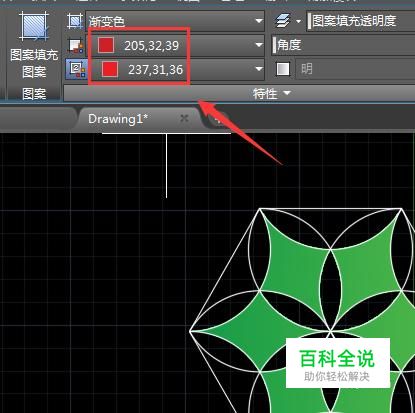Click the large hatch pattern icon
415x413 pixels.
click(x=33, y=25)
